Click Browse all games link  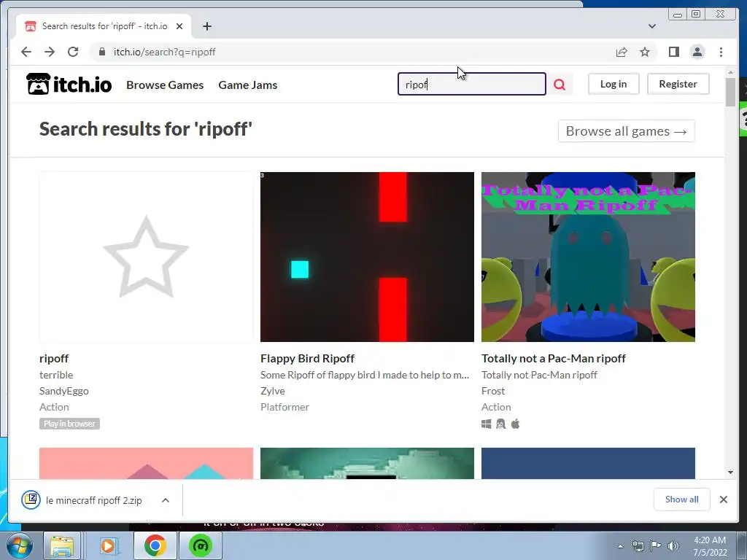[x=626, y=131]
